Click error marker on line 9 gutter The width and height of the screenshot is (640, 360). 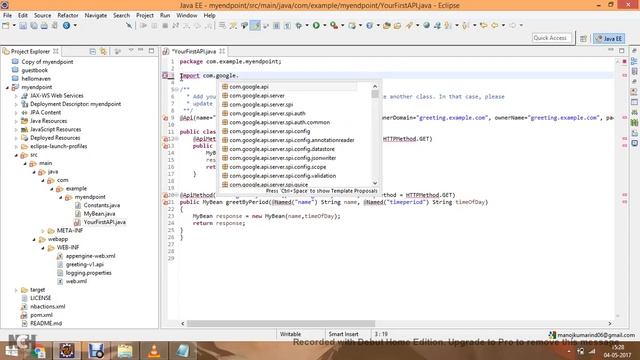[x=165, y=118]
